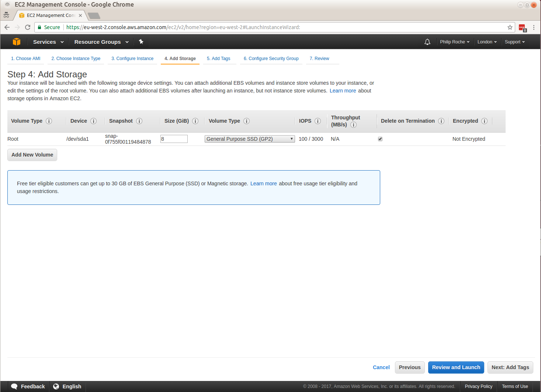Toggle the Delete on Termination checkbox
Image resolution: width=541 pixels, height=392 pixels.
coord(380,139)
